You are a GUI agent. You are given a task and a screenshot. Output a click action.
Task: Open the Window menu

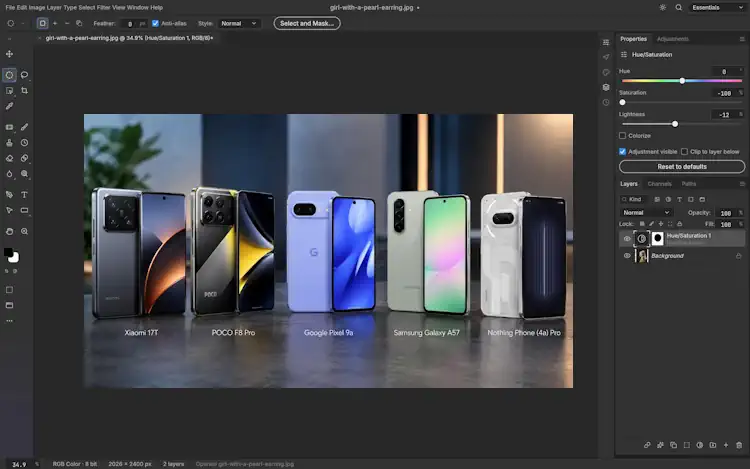[138, 8]
